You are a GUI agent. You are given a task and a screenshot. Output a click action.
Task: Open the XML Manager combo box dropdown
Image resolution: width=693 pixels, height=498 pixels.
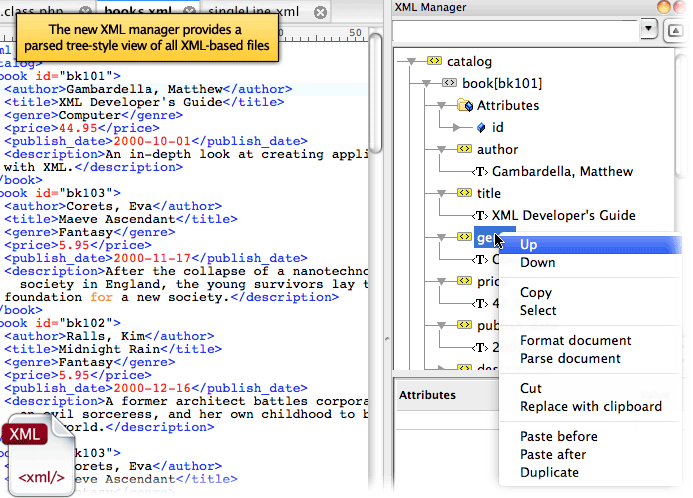648,30
